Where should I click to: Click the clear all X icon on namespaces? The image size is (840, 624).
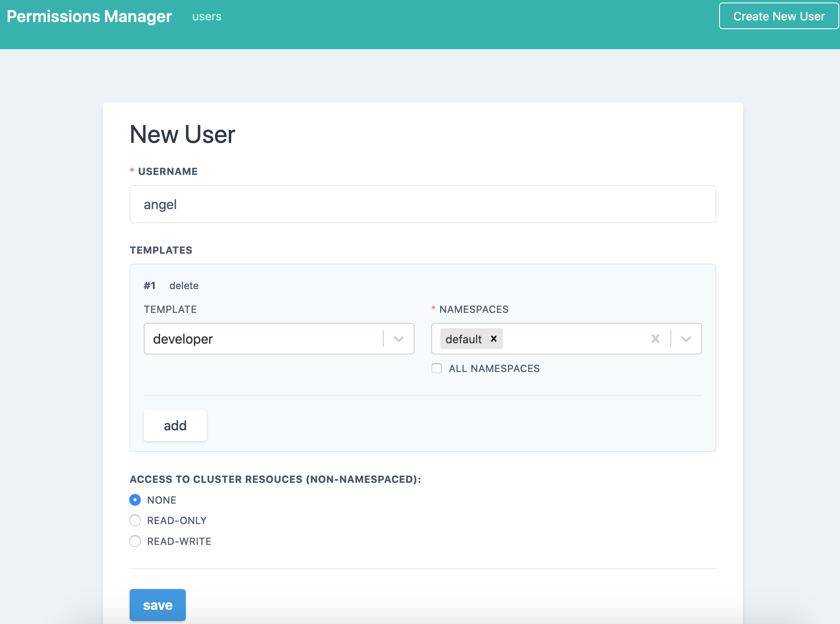655,339
